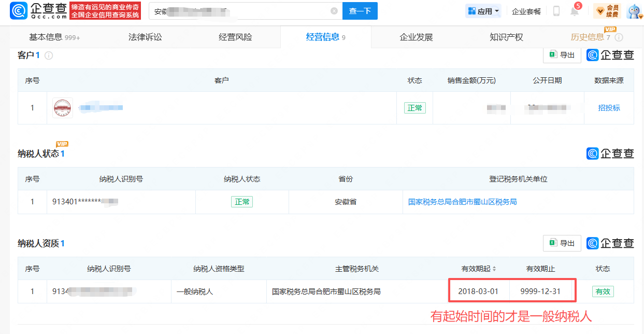Switch to the 经营风险 tab

point(235,37)
